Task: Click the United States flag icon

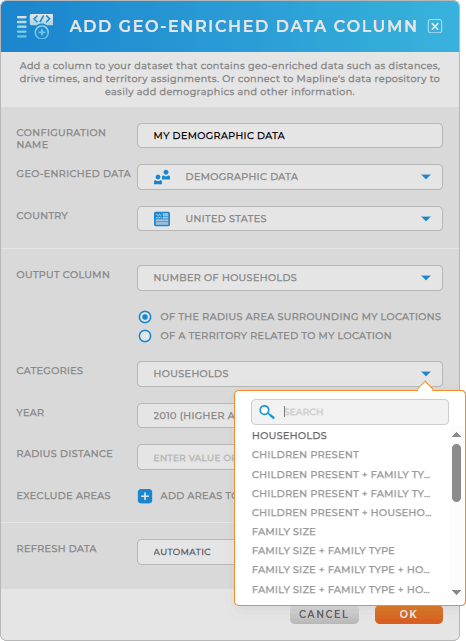Action: pos(162,219)
